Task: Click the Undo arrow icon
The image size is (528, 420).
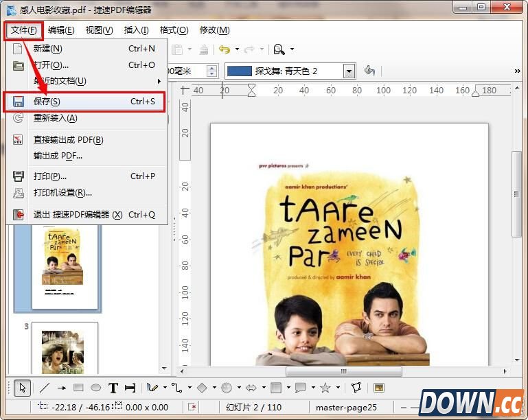Action: pyautogui.click(x=224, y=49)
